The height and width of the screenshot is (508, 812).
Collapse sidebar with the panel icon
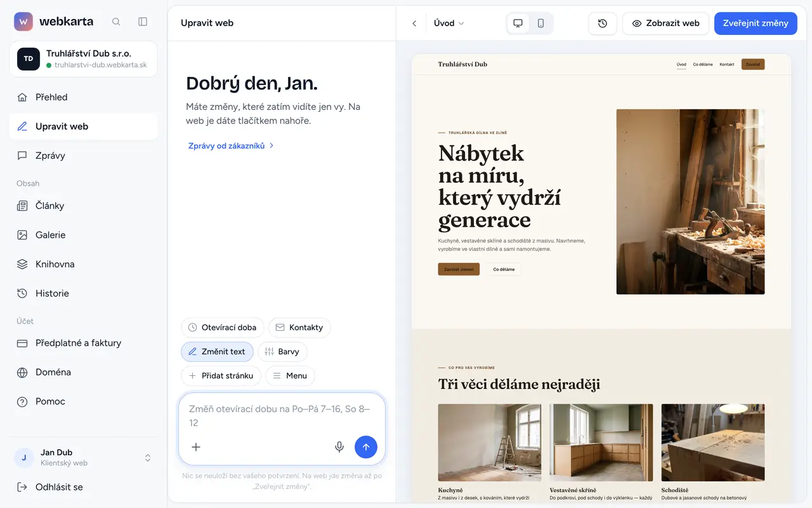pyautogui.click(x=143, y=22)
